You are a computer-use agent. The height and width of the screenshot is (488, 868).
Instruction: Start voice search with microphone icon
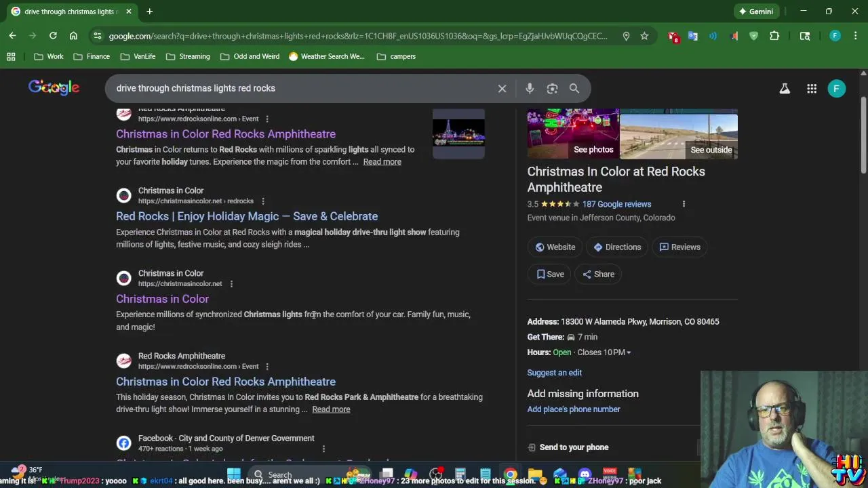point(530,88)
